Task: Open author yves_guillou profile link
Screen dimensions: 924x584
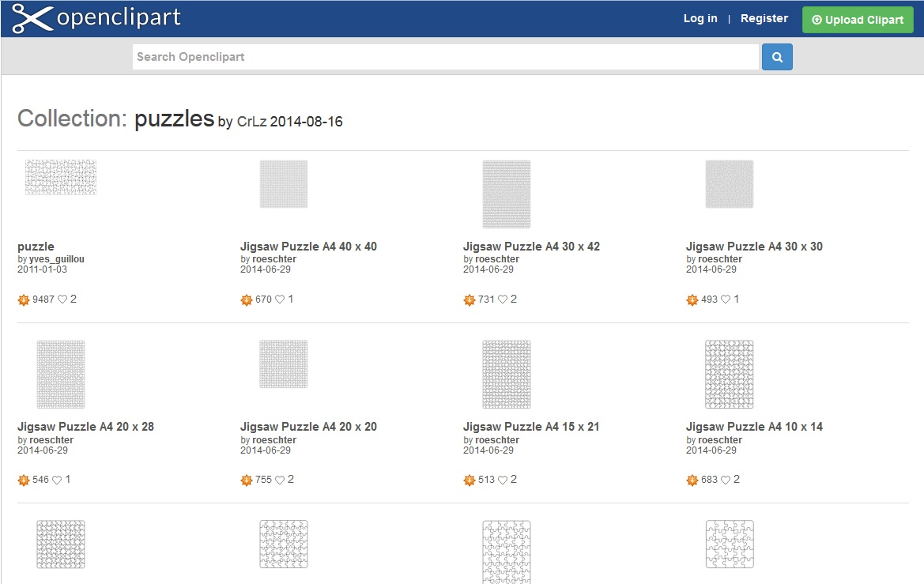Action: (x=57, y=259)
